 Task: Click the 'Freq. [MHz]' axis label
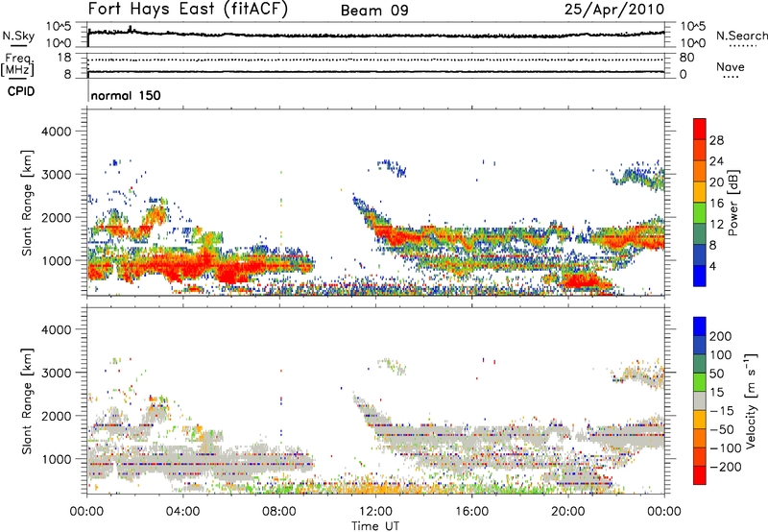pos(17,65)
